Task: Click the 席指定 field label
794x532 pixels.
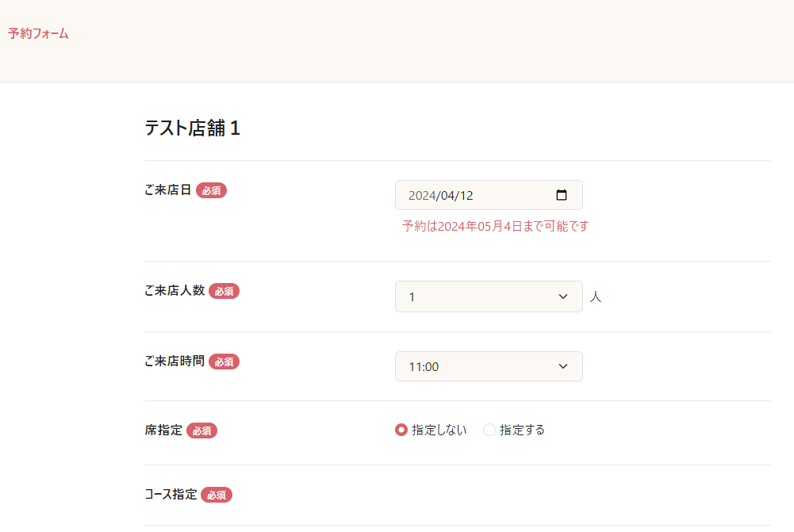Action: tap(163, 430)
